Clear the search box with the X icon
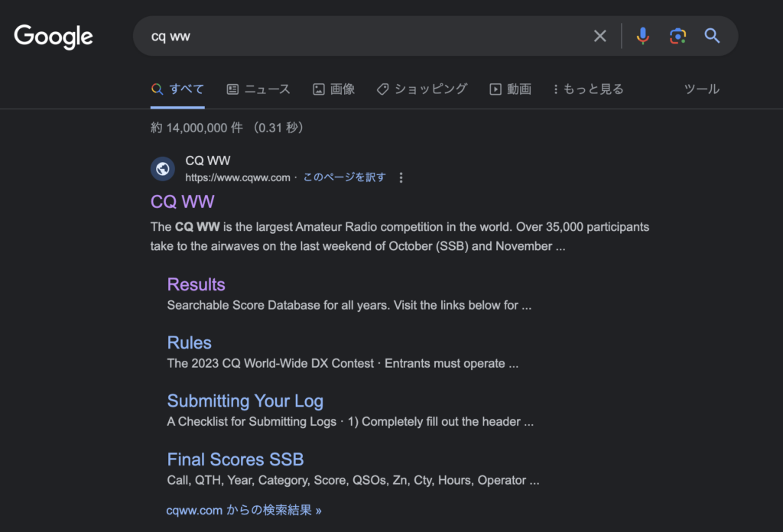 599,36
